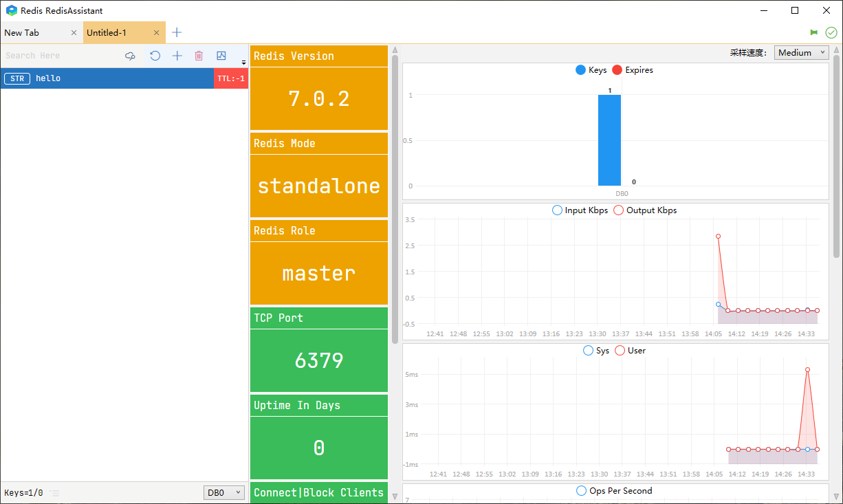The height and width of the screenshot is (504, 843).
Task: Open the DB0 database dropdown
Action: 224,493
